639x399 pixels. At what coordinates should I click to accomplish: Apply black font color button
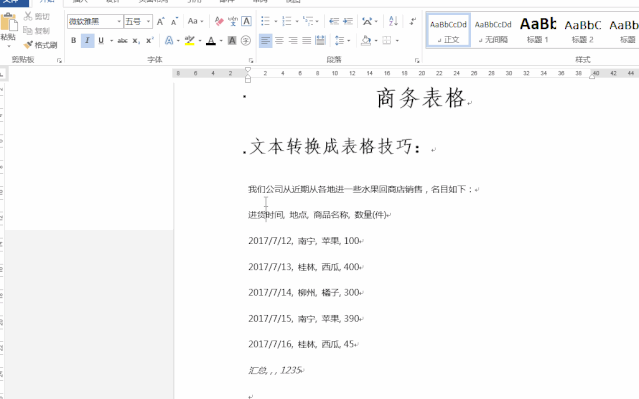coord(211,40)
